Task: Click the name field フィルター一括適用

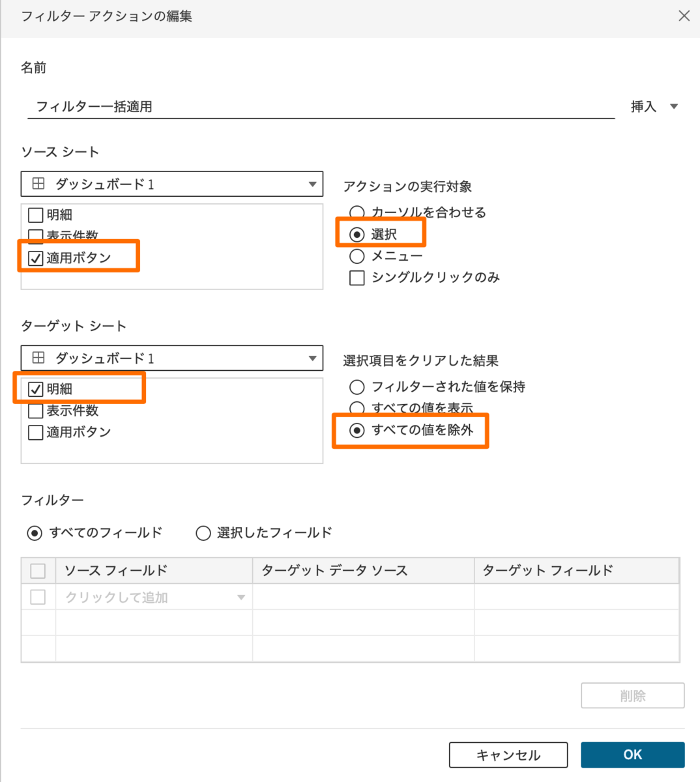Action: (x=321, y=106)
